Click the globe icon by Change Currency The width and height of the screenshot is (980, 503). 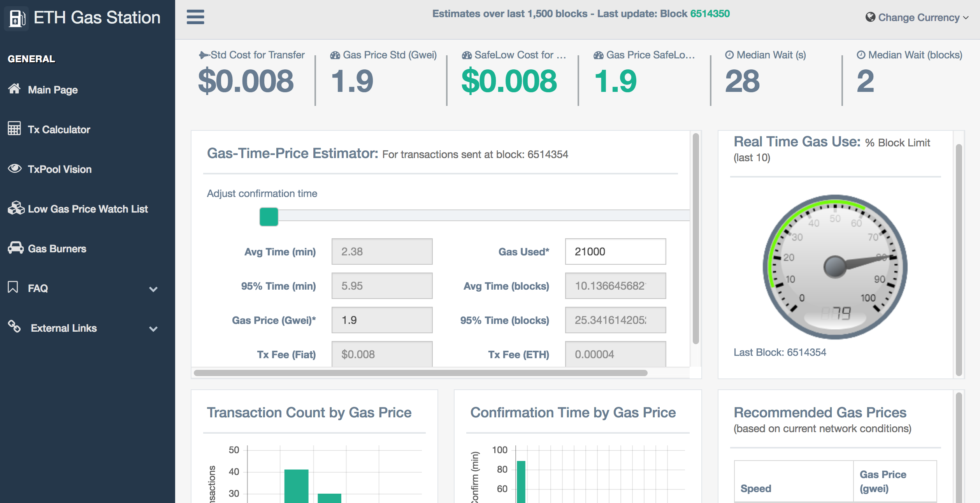click(870, 17)
